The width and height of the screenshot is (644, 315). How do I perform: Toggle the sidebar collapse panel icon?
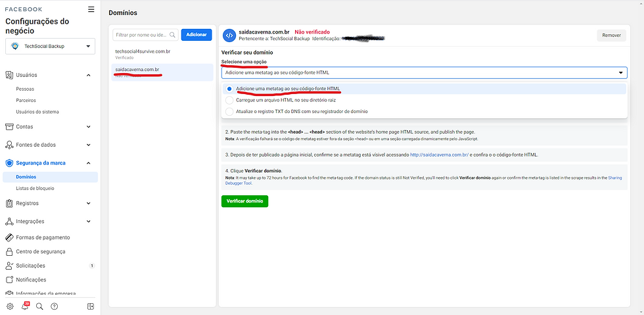(x=91, y=306)
